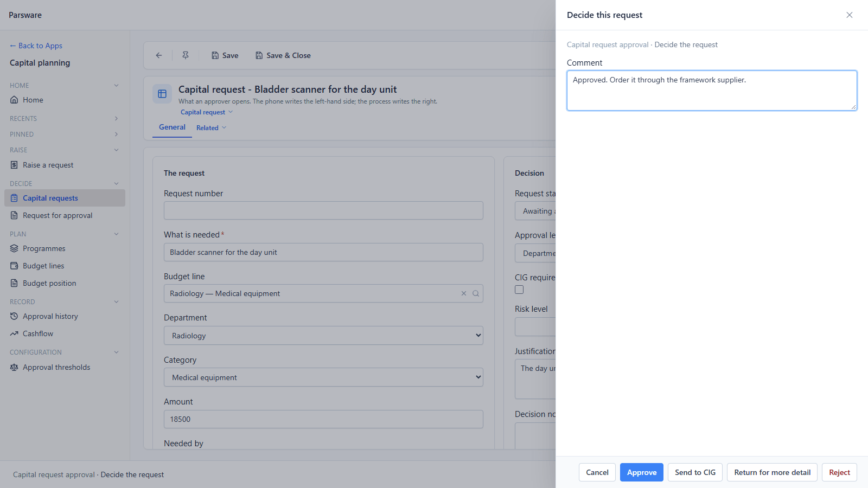Screen dimensions: 868x488
Task: Click Save & Close
Action: (x=283, y=55)
